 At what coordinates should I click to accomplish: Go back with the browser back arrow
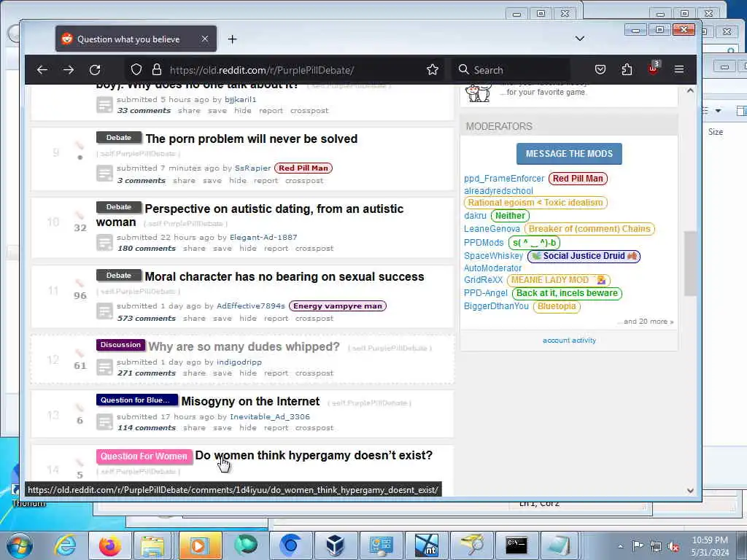tap(42, 70)
